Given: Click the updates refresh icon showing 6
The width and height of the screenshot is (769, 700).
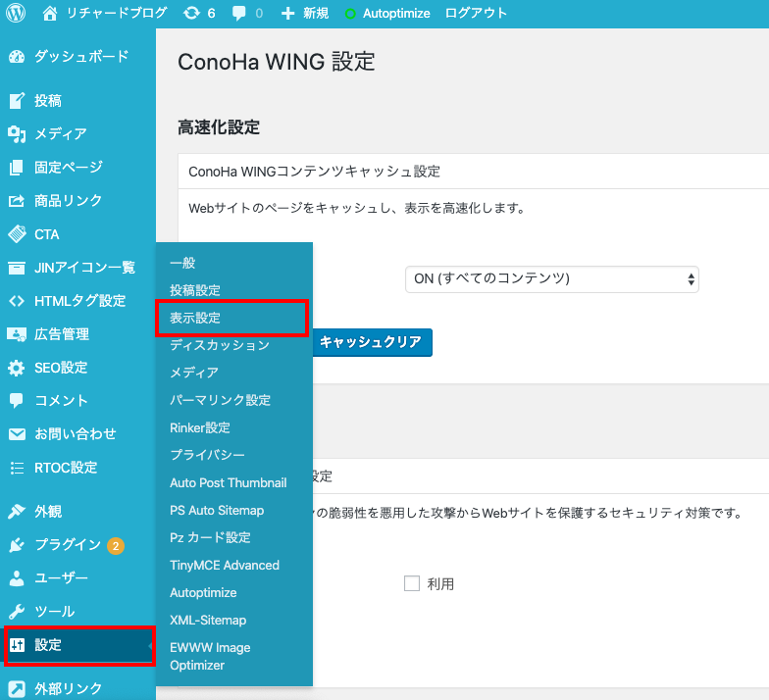Looking at the screenshot, I should click(x=192, y=14).
